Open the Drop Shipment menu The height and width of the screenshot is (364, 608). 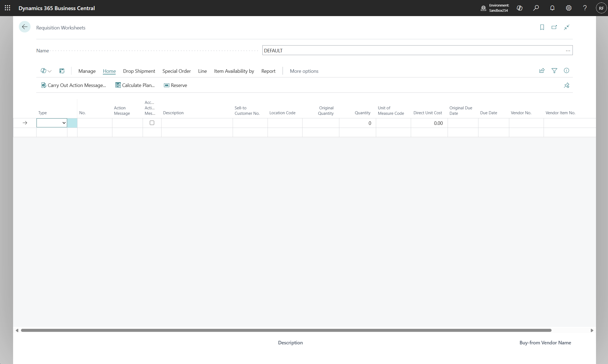tap(139, 71)
